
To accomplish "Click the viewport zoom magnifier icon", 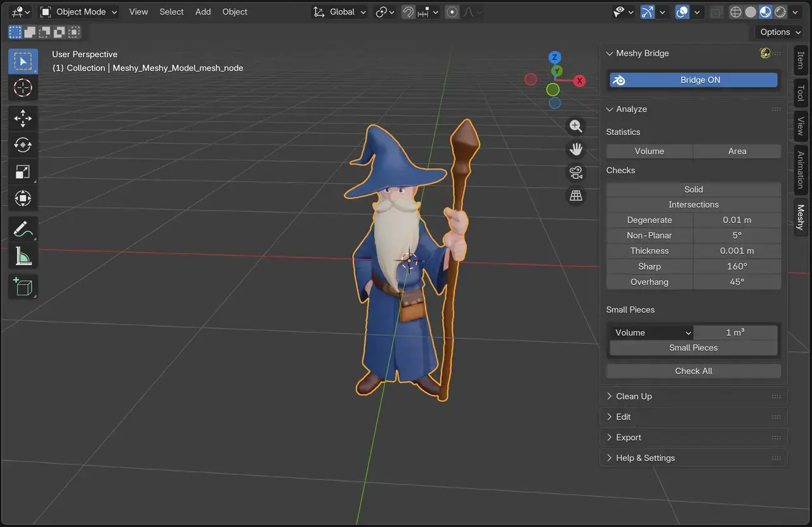I will tap(576, 126).
